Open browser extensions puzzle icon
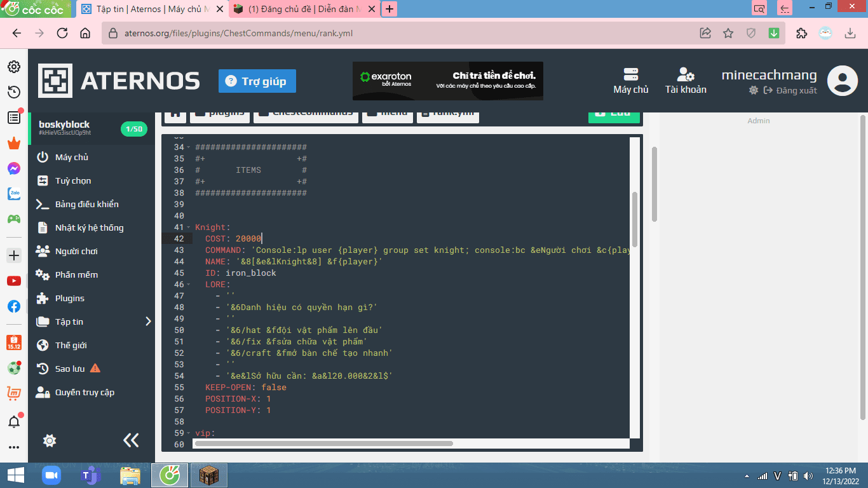This screenshot has width=868, height=488. (x=801, y=34)
